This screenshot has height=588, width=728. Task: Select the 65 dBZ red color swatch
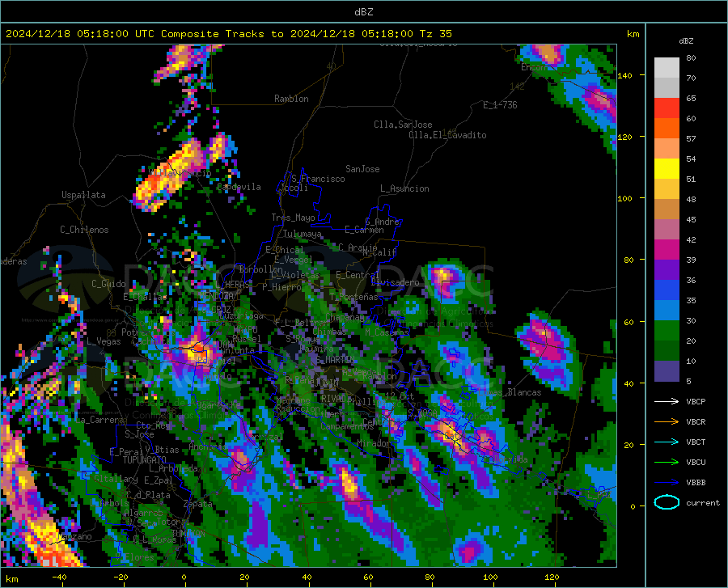(667, 108)
